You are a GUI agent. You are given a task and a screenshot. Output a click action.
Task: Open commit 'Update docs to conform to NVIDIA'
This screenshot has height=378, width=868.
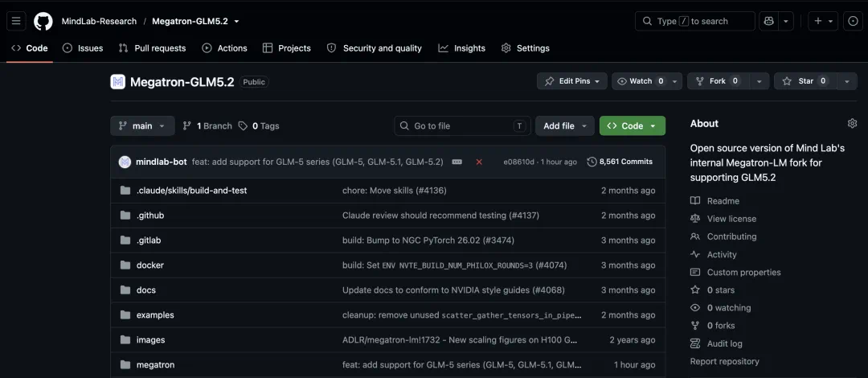(453, 290)
